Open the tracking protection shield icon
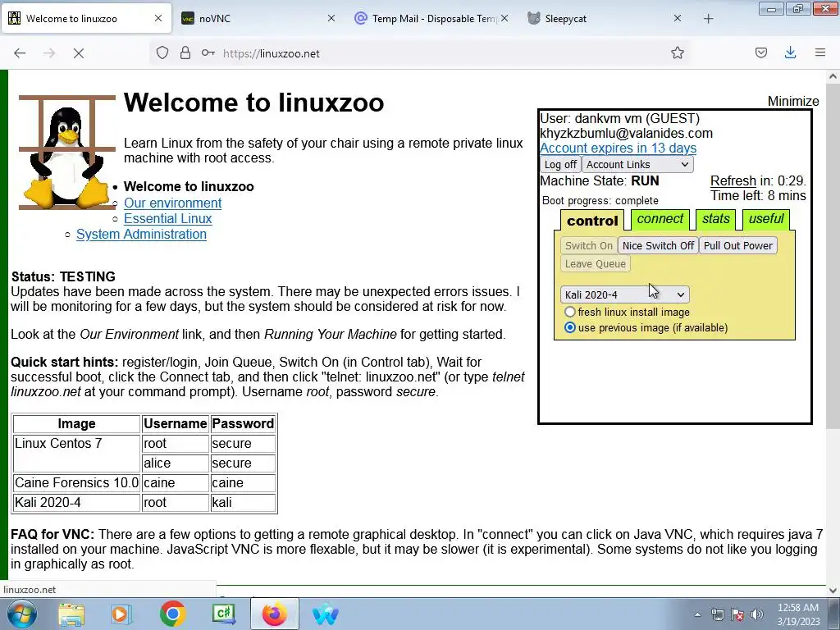The height and width of the screenshot is (630, 840). click(x=162, y=53)
